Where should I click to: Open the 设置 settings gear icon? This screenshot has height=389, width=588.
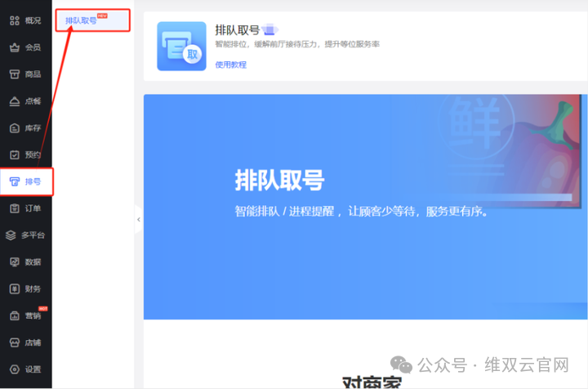click(x=14, y=369)
